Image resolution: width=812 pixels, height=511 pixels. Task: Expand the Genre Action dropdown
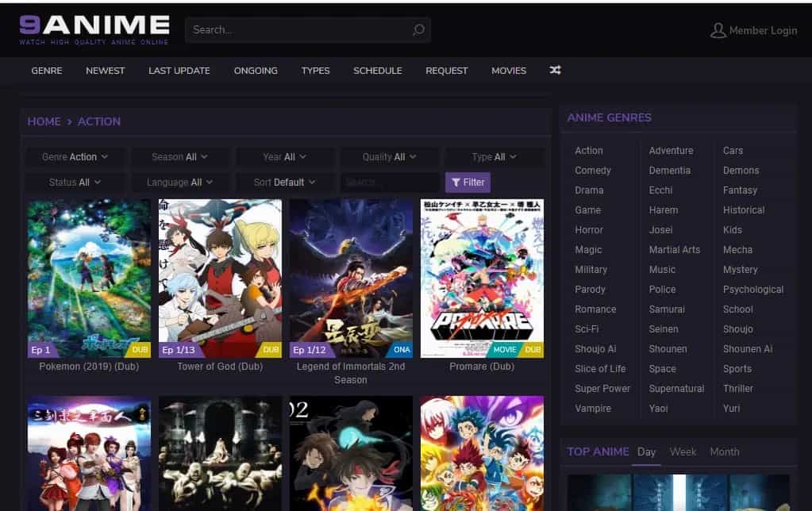75,157
